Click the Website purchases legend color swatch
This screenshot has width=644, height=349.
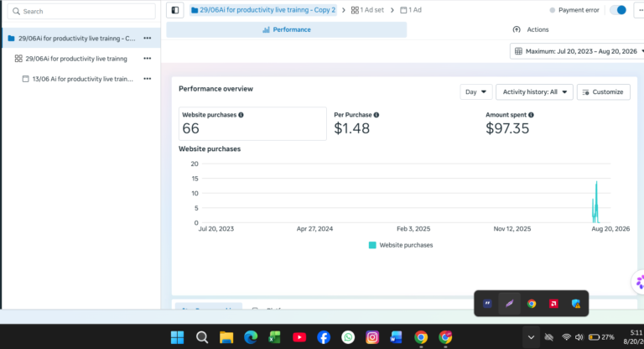pyautogui.click(x=372, y=246)
